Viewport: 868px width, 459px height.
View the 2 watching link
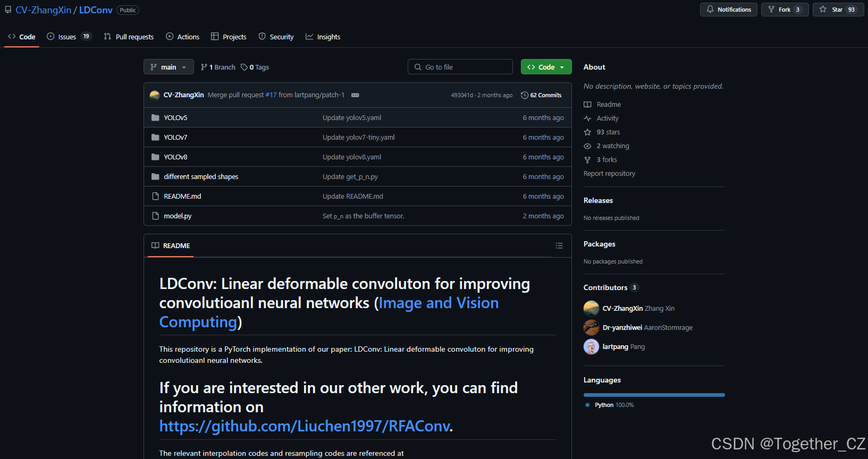(613, 146)
